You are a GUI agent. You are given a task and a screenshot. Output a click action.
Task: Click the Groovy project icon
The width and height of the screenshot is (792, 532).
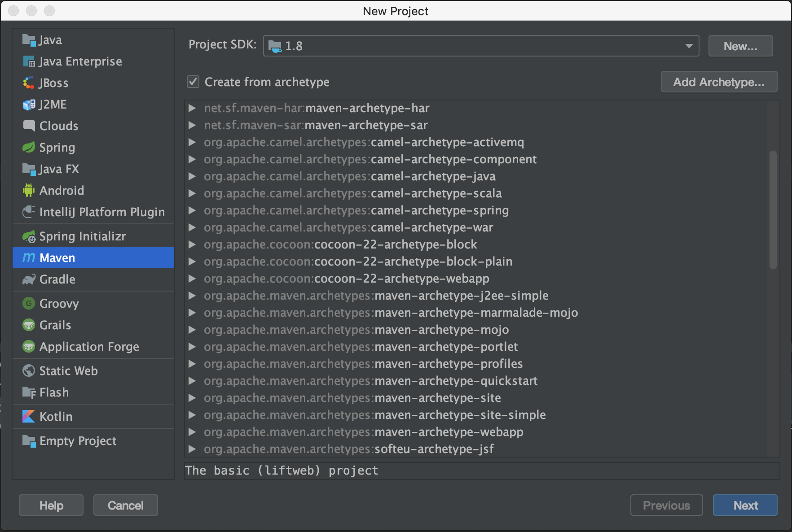pos(29,303)
